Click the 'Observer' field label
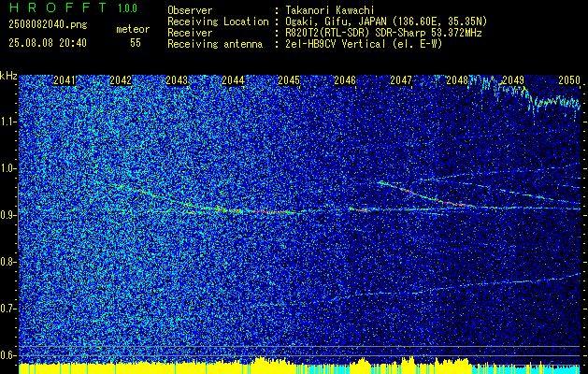The height and width of the screenshot is (374, 588). click(190, 10)
